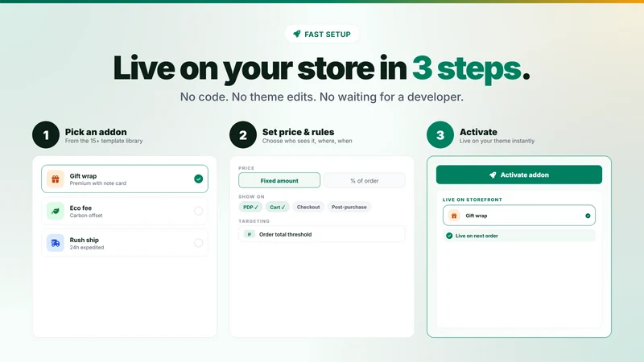
Task: Click the 'SHOW ON' section label
Action: (x=251, y=196)
